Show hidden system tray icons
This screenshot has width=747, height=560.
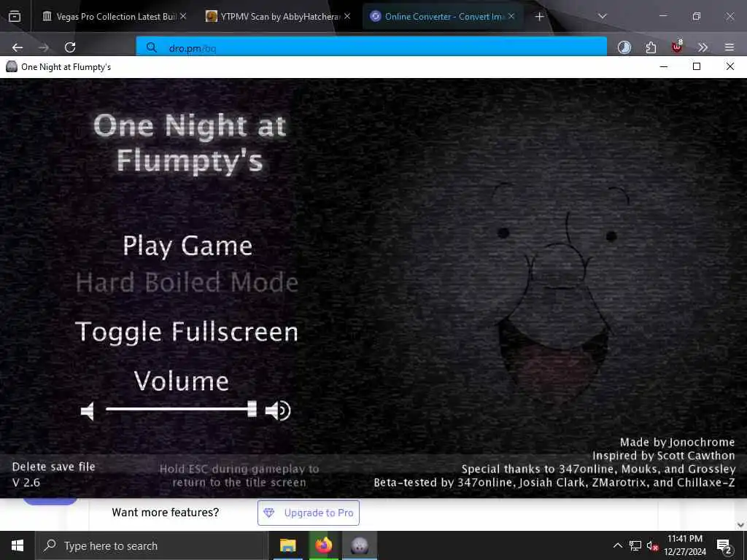(x=617, y=545)
